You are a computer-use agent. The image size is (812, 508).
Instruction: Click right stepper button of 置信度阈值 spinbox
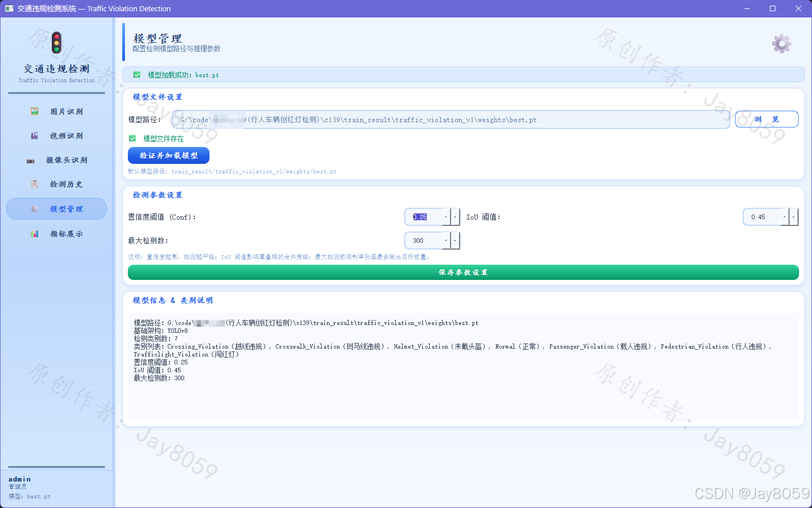tap(455, 217)
